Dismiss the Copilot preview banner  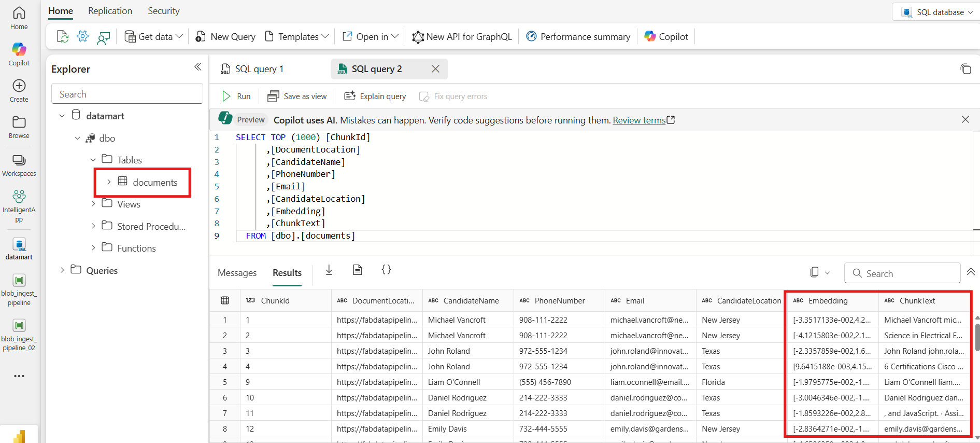(x=965, y=120)
